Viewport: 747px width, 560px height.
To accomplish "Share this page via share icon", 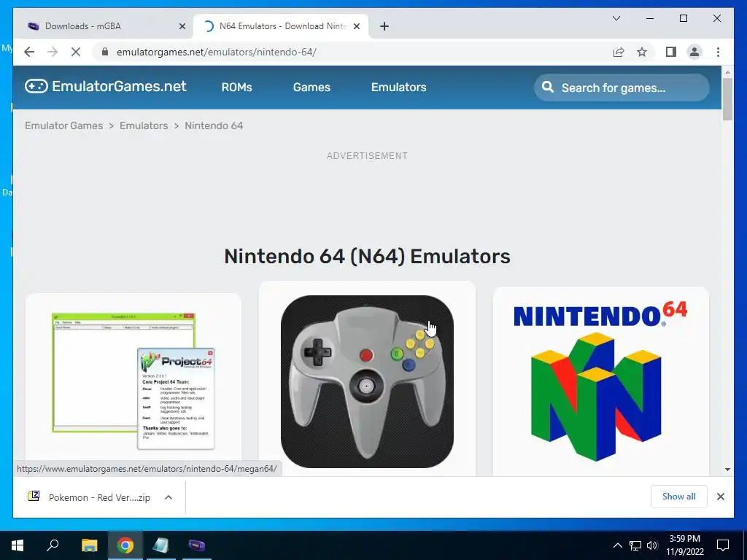I will (x=619, y=52).
